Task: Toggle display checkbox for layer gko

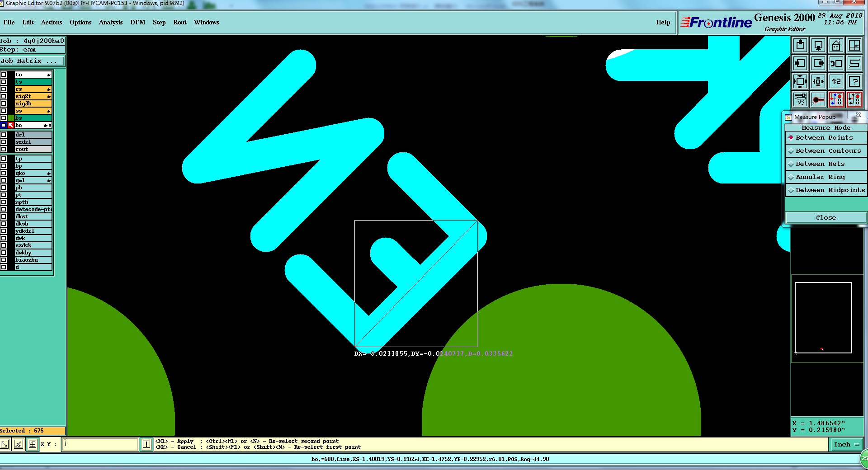Action: point(4,173)
